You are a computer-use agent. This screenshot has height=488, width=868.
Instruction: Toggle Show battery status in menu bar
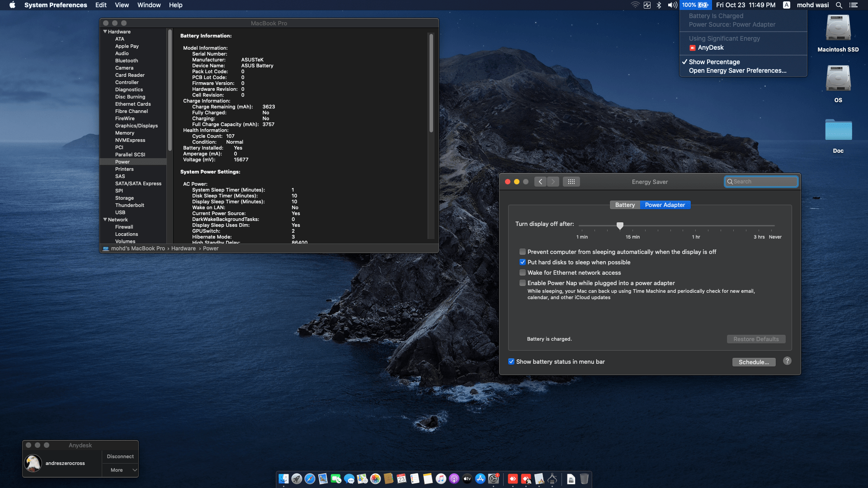511,361
